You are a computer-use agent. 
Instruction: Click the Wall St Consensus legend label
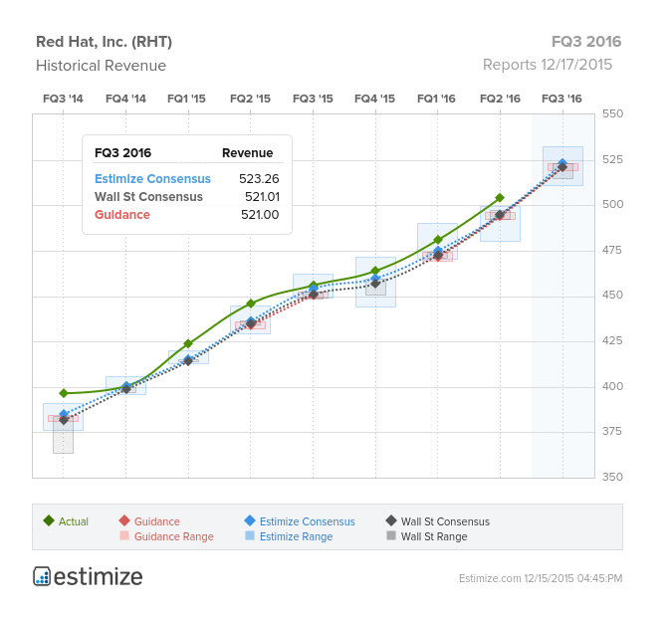coord(445,521)
